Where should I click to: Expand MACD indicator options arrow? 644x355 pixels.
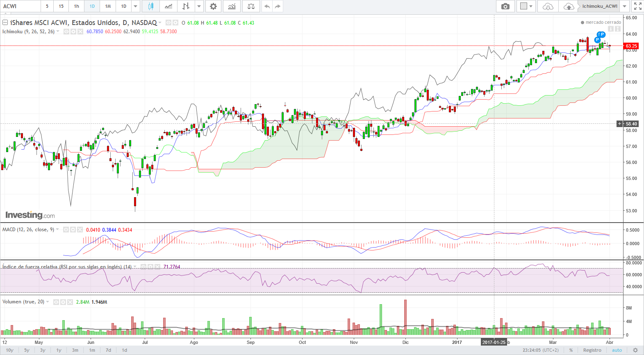[x=57, y=230]
